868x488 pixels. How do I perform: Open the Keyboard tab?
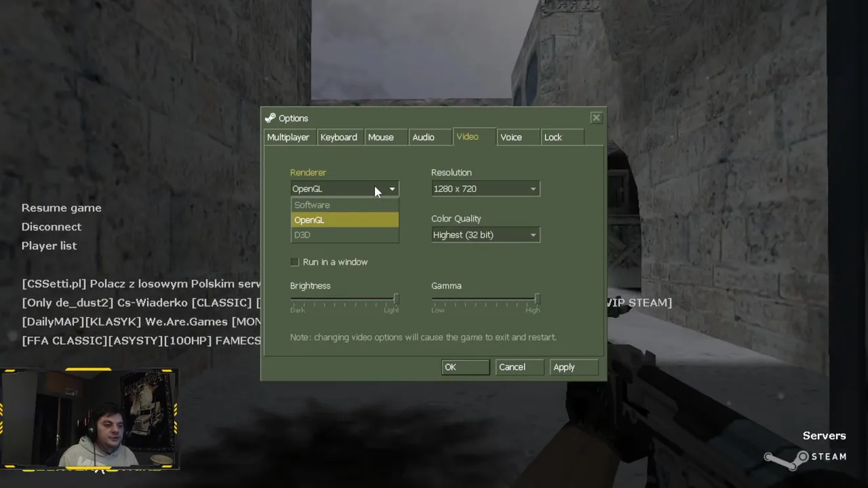[339, 137]
